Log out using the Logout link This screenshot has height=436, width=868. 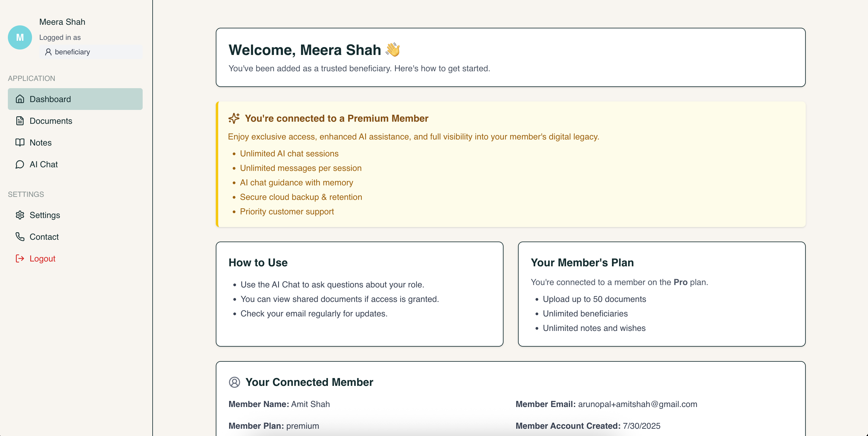(42, 258)
